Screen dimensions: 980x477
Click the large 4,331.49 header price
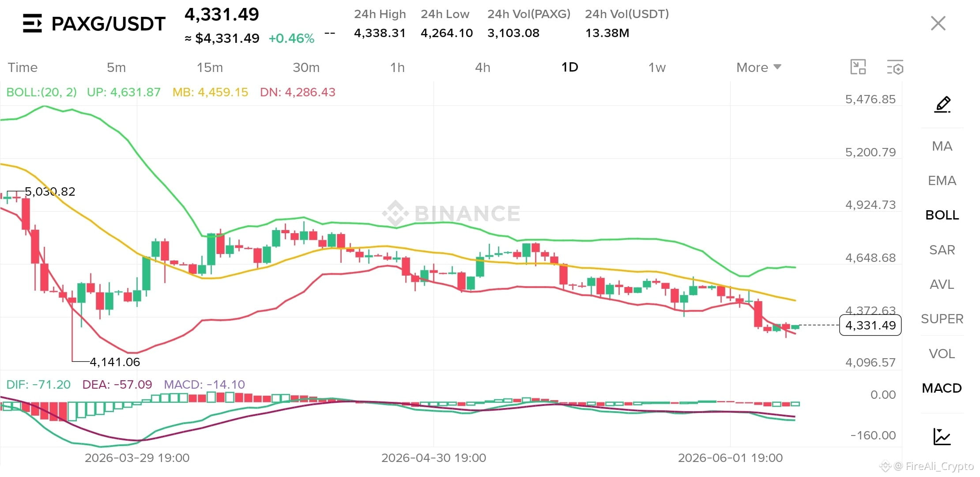(222, 15)
